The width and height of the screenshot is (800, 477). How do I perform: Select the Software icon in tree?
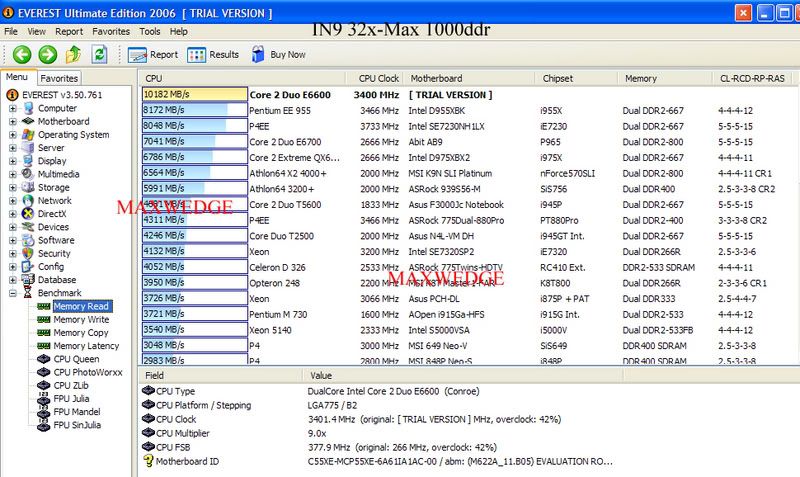(28, 240)
